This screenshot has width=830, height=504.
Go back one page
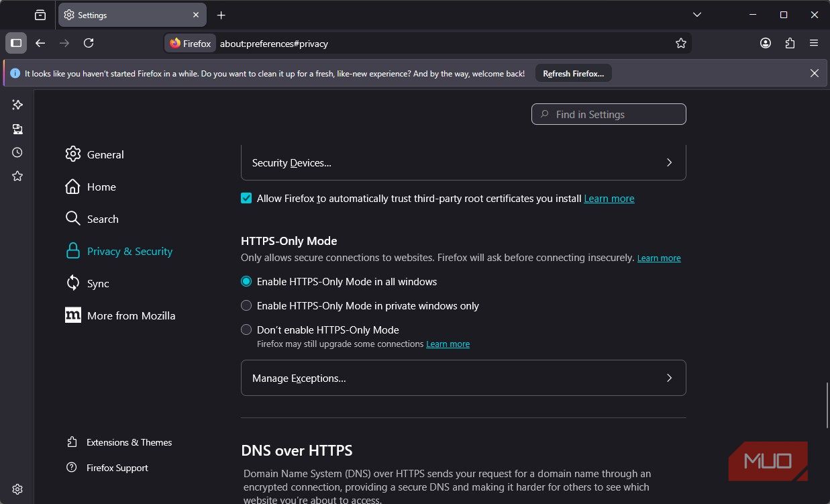40,43
